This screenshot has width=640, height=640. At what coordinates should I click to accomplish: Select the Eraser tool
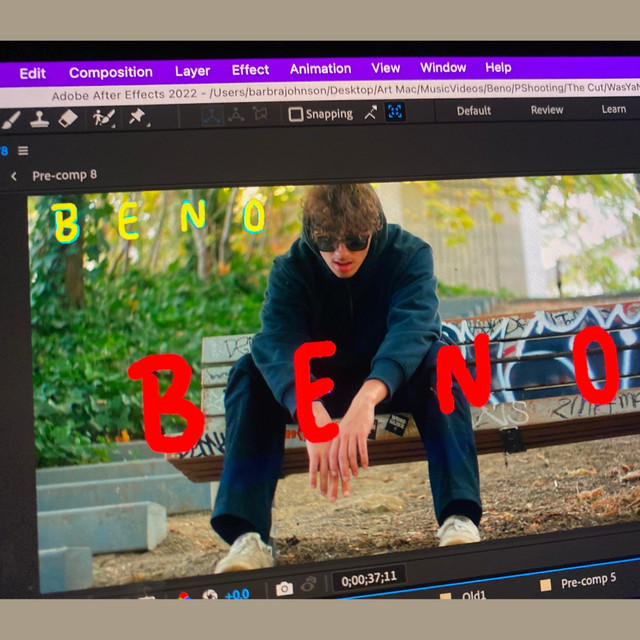pyautogui.click(x=68, y=118)
